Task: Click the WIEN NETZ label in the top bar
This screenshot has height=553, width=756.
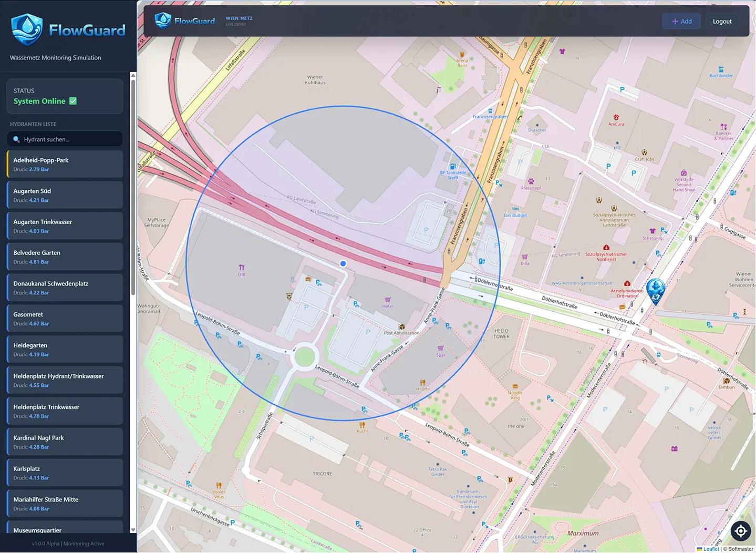Action: pos(239,18)
